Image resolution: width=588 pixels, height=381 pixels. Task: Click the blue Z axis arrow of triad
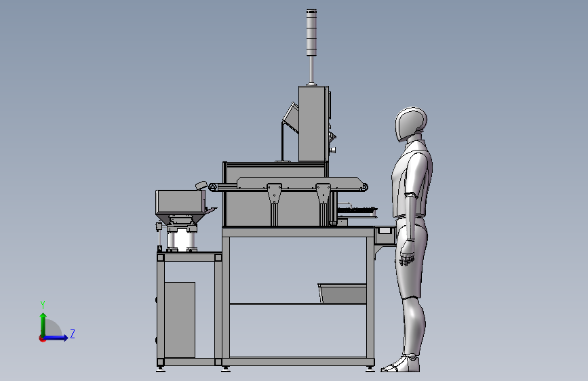[x=56, y=338]
